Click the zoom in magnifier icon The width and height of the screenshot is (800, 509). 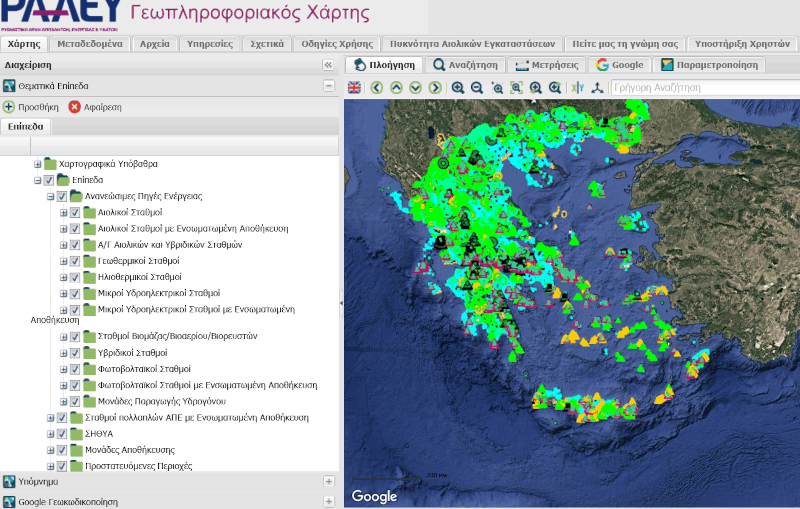pyautogui.click(x=458, y=88)
